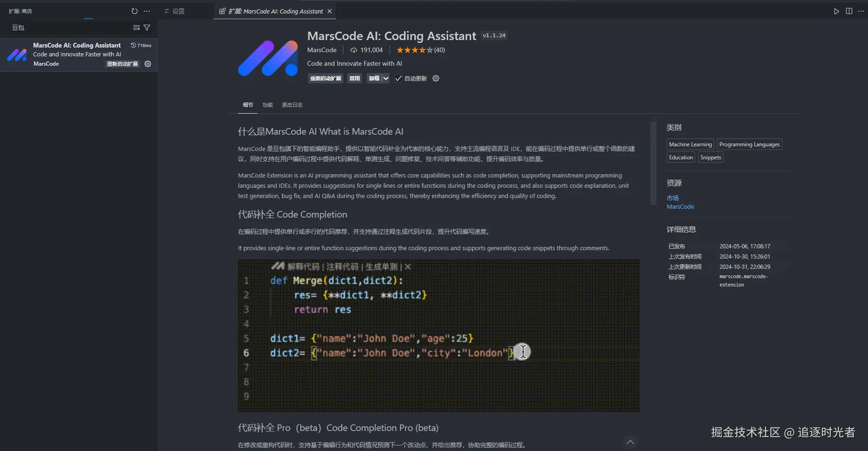Viewport: 868px width, 451px height.
Task: Click the header description Code and Innovate Faster with AI
Action: [355, 64]
